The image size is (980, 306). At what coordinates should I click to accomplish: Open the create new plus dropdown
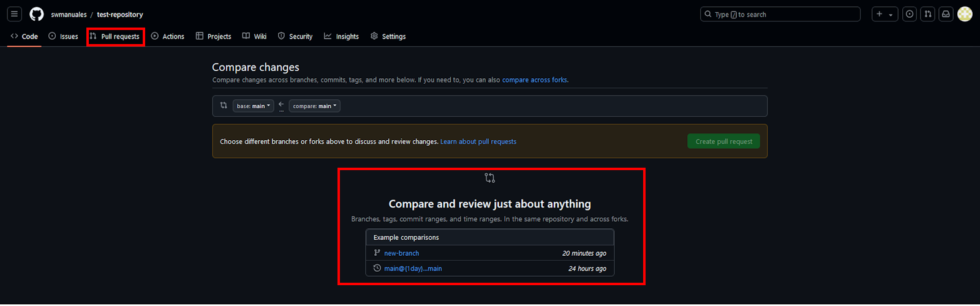tap(884, 14)
